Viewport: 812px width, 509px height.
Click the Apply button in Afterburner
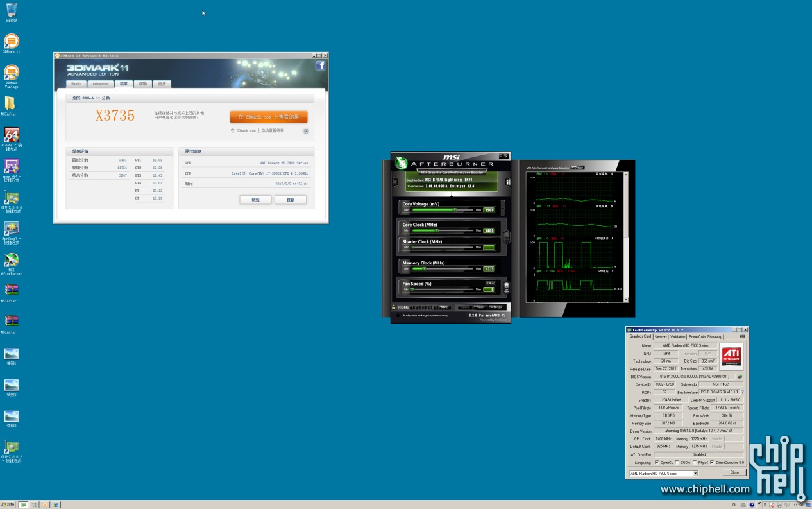coord(465,307)
